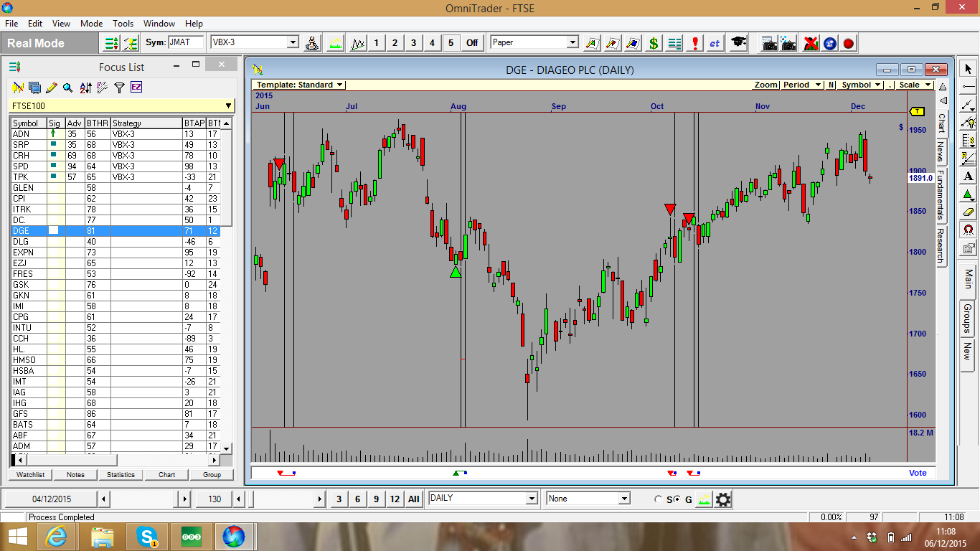Choose the green triangle marker tool

coord(969,194)
